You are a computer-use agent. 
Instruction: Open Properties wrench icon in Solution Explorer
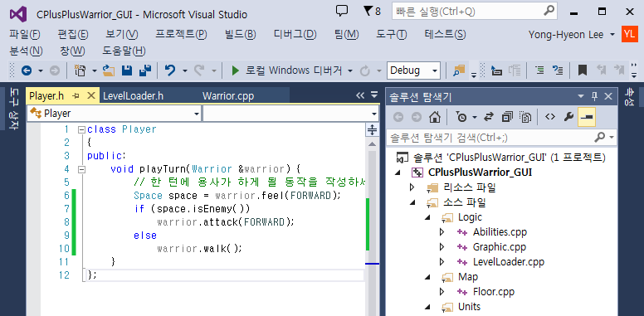click(x=568, y=117)
